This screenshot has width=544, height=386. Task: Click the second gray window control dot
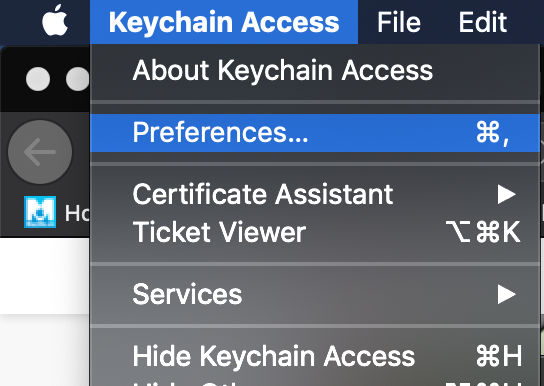point(78,79)
